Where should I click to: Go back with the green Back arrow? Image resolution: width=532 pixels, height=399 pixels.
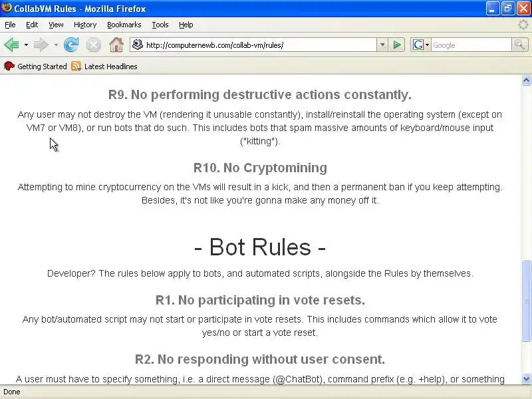11,45
